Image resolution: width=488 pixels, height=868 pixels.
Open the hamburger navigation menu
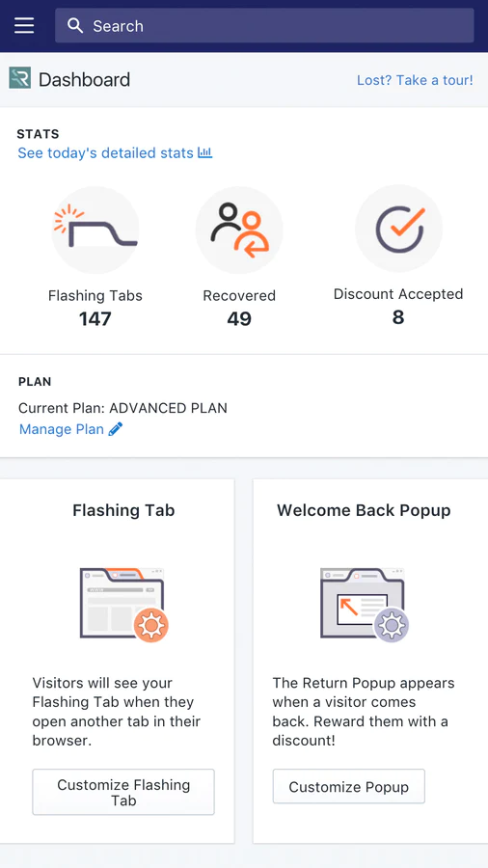click(x=24, y=25)
